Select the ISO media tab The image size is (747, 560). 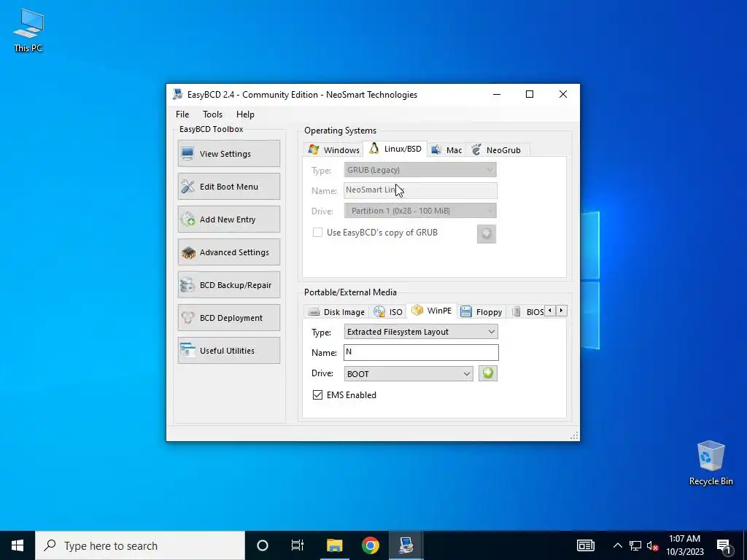[x=388, y=312]
